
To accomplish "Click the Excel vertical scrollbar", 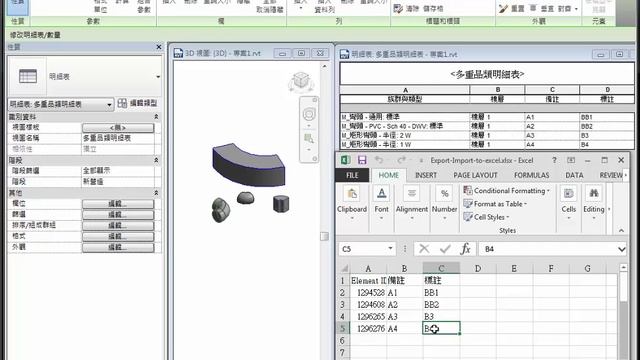I will 623,312.
